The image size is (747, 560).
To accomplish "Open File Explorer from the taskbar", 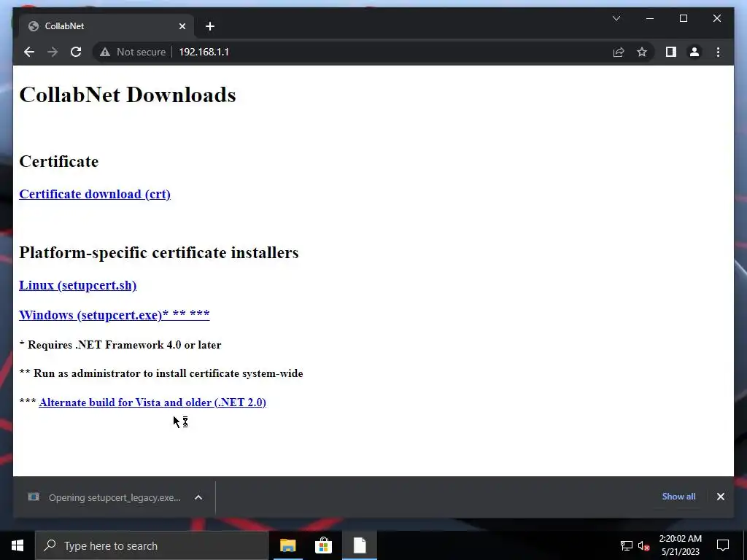I will tap(287, 545).
